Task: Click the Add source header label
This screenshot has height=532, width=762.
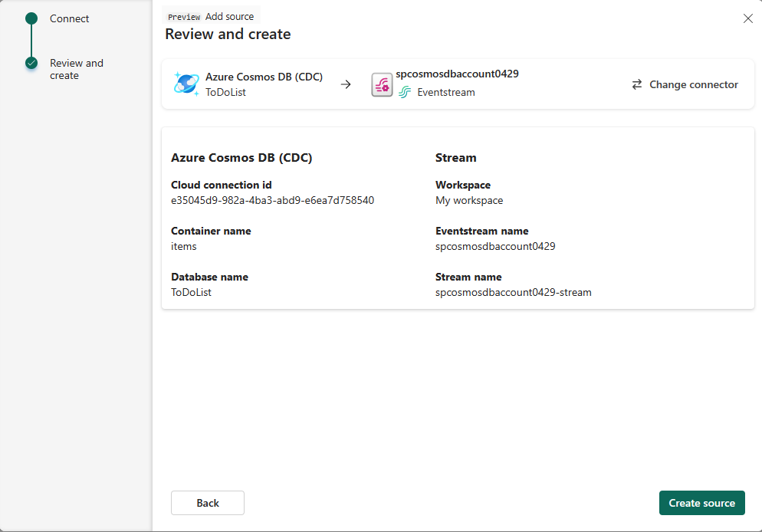Action: [x=229, y=16]
